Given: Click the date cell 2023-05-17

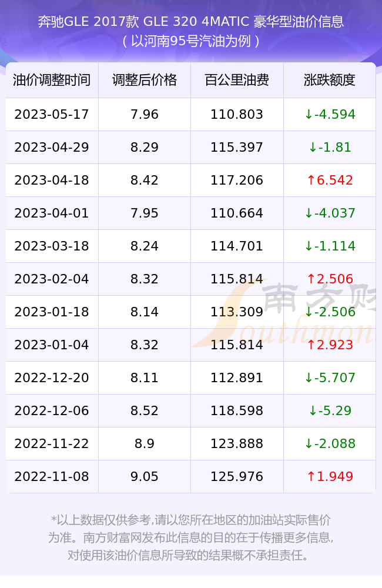Looking at the screenshot, I should pos(52,115).
